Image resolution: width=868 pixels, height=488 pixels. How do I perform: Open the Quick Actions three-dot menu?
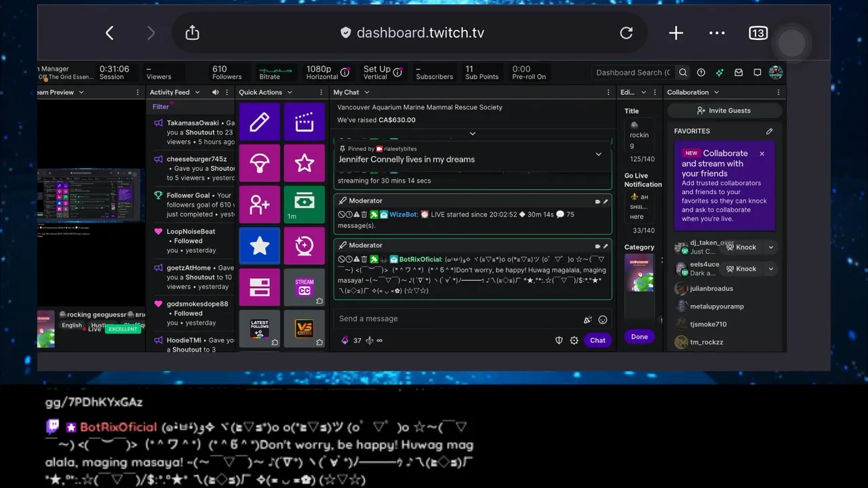coord(323,92)
